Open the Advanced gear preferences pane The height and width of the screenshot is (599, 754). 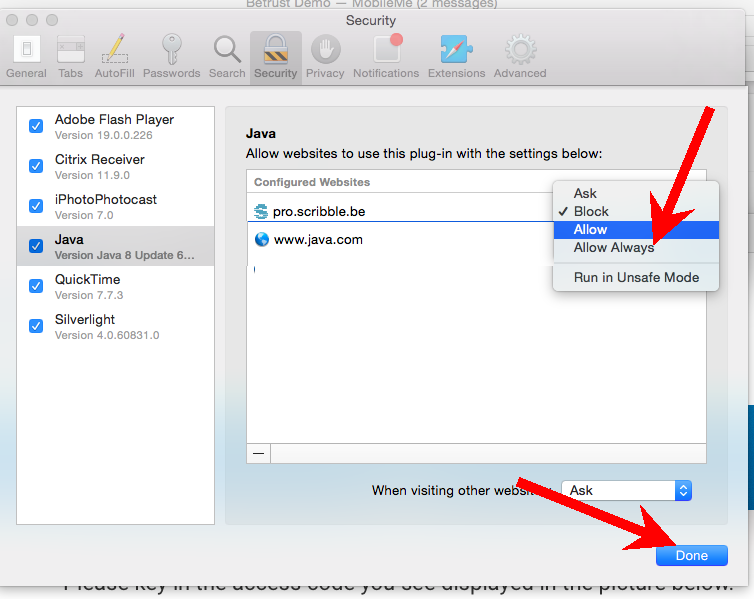pos(520,57)
